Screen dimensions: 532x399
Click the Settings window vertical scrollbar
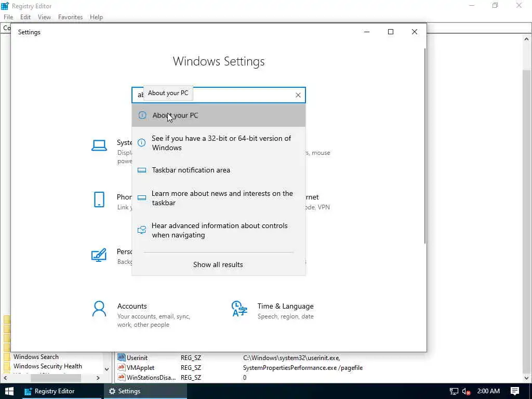425,146
